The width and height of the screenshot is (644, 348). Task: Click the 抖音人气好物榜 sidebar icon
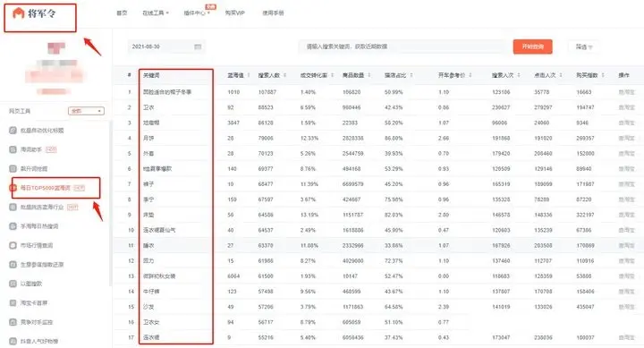click(13, 341)
